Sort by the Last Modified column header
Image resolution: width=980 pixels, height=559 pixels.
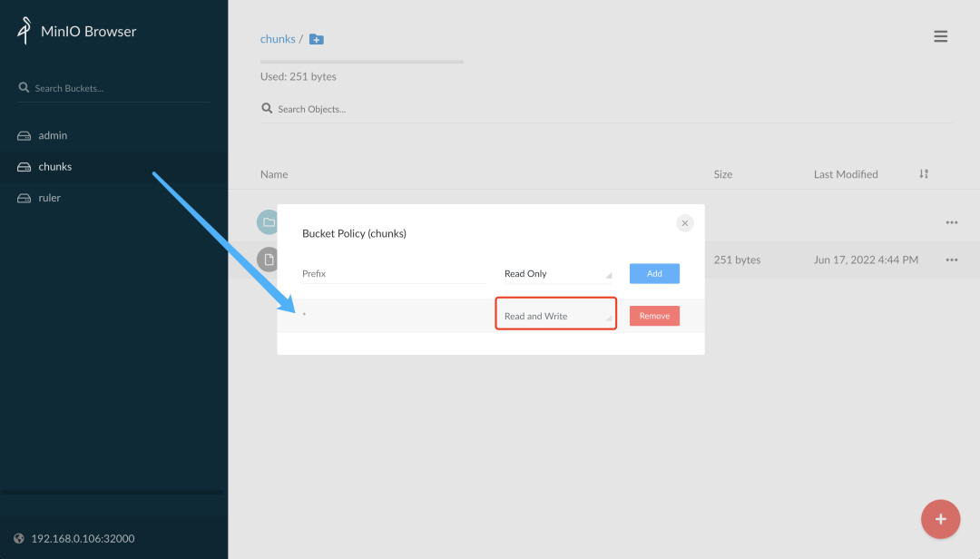point(846,174)
